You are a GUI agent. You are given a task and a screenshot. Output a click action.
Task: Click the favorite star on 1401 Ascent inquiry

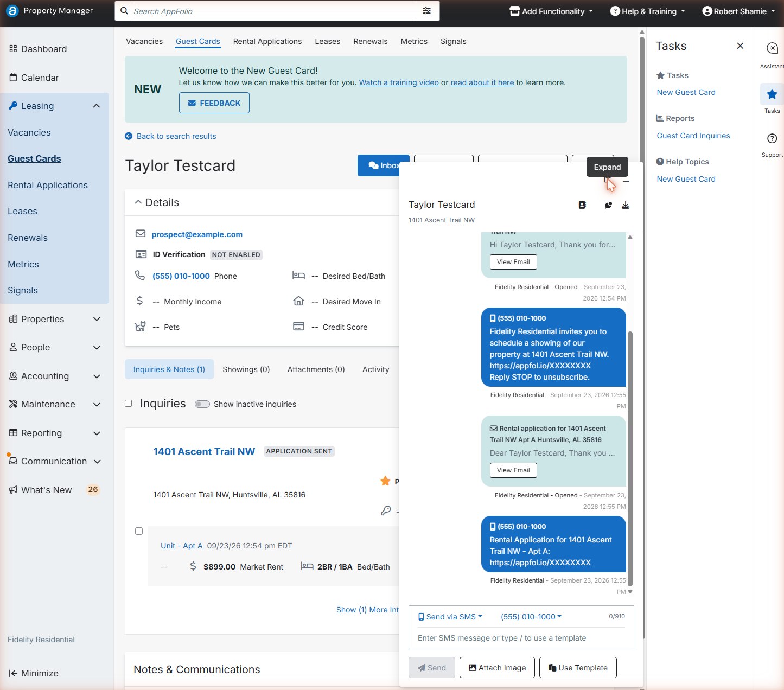[x=385, y=481]
